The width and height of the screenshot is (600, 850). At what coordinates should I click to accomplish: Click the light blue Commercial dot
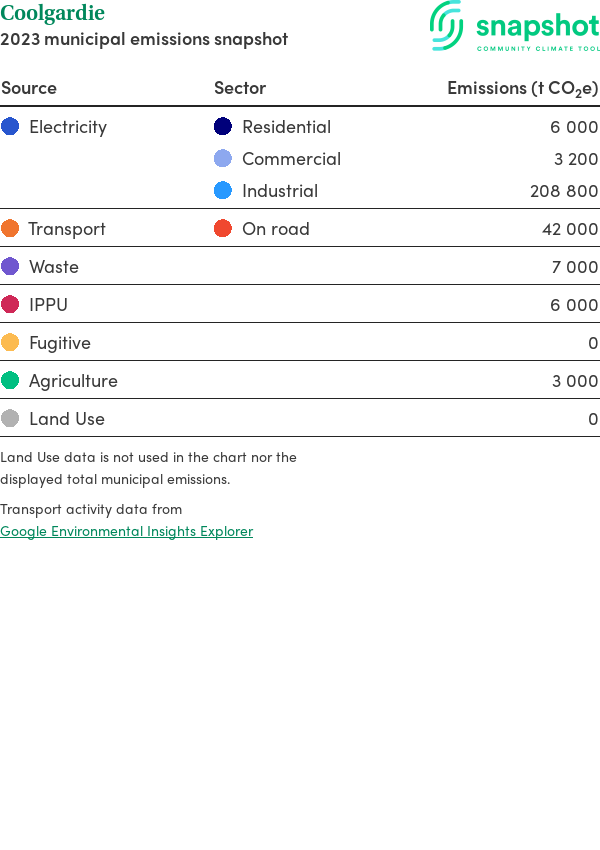(x=223, y=159)
